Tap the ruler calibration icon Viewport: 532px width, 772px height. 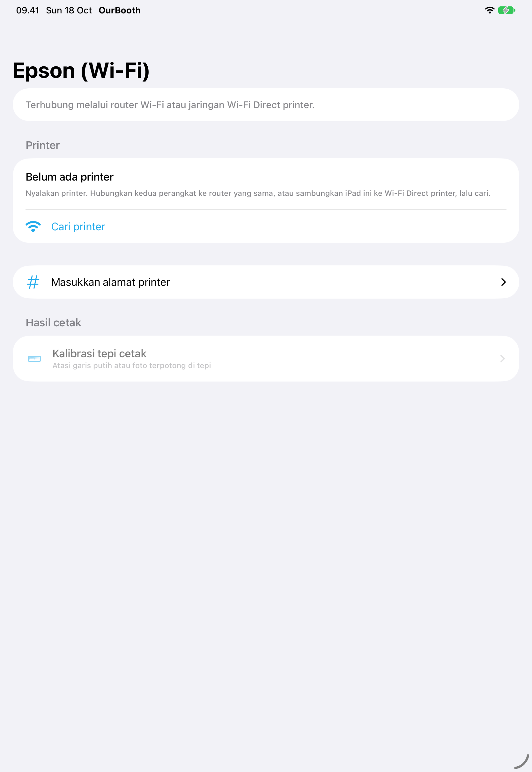point(34,359)
